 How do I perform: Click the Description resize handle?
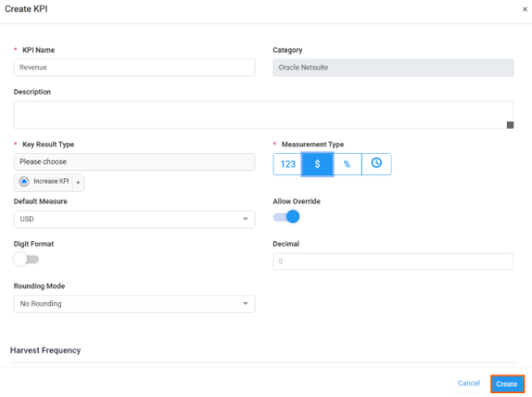click(x=510, y=125)
